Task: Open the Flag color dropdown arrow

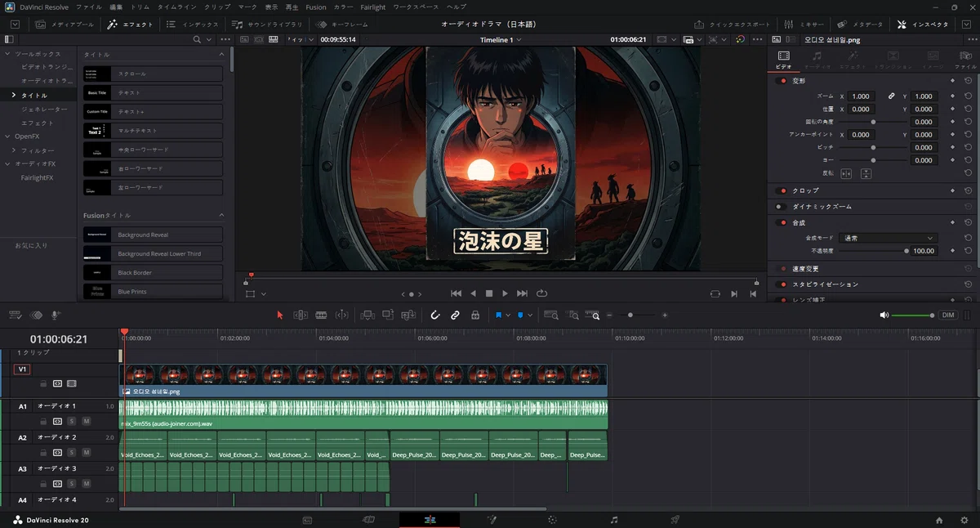Action: tap(508, 315)
